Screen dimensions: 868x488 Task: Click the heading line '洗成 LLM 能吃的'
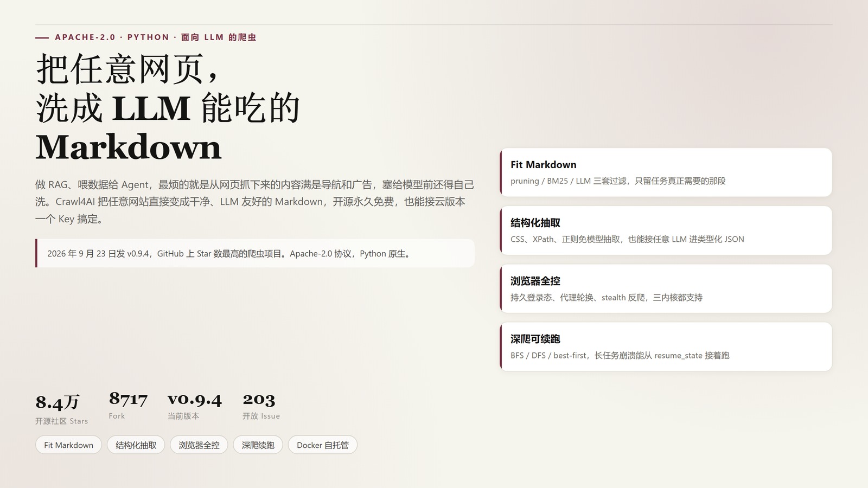168,108
